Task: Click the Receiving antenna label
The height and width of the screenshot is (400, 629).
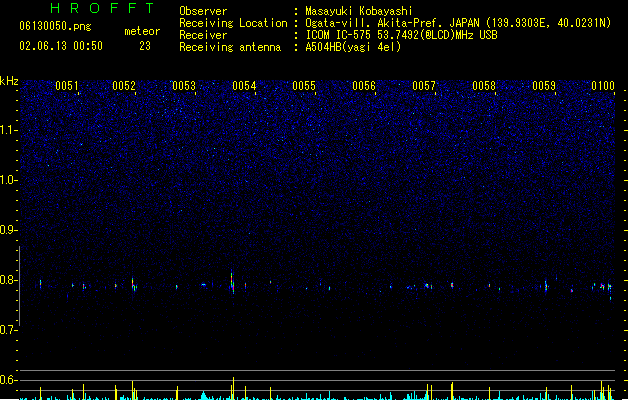Action: pyautogui.click(x=230, y=47)
